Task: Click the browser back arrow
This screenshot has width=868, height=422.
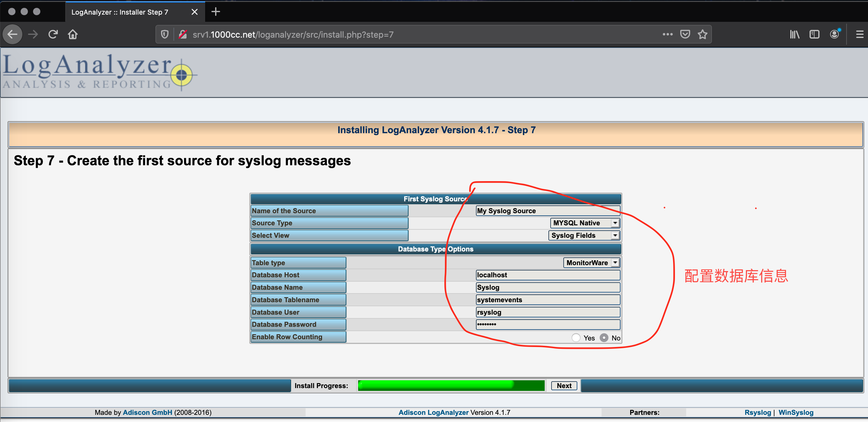Action: [x=12, y=35]
